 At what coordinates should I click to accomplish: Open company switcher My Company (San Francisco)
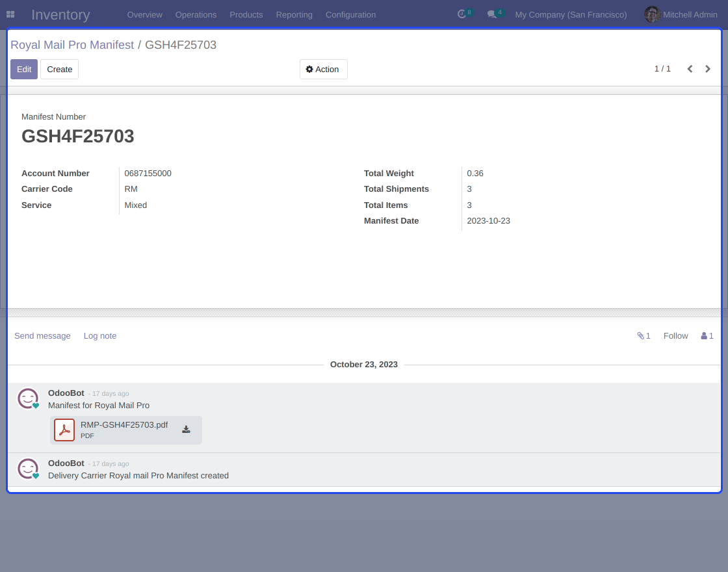571,14
